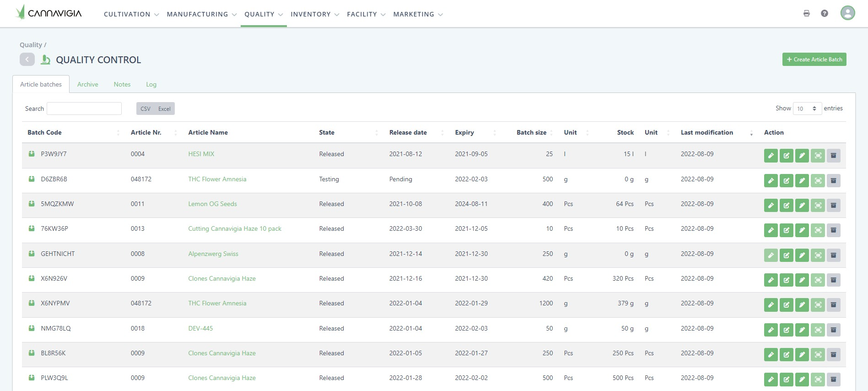Click the printer icon in the header
This screenshot has height=391, width=868.
806,13
